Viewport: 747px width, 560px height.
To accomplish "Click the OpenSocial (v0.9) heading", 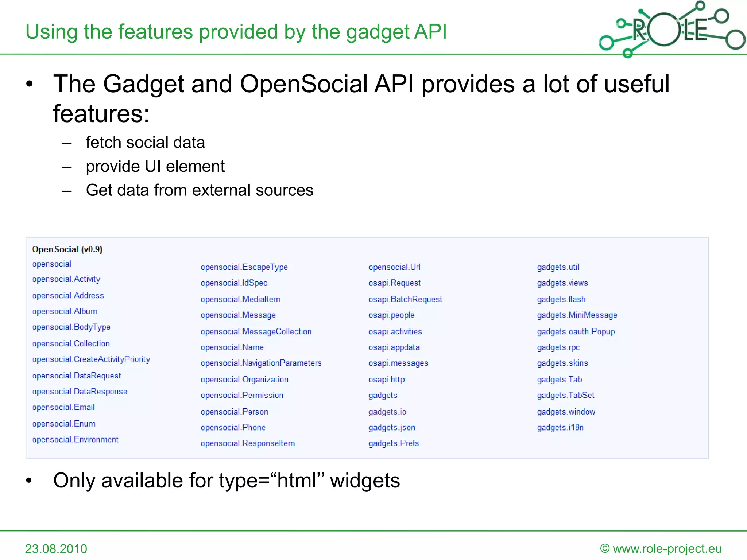I will (x=67, y=249).
